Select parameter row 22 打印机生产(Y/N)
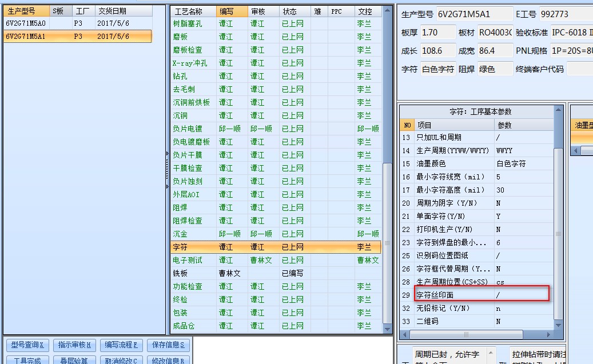 click(477, 230)
